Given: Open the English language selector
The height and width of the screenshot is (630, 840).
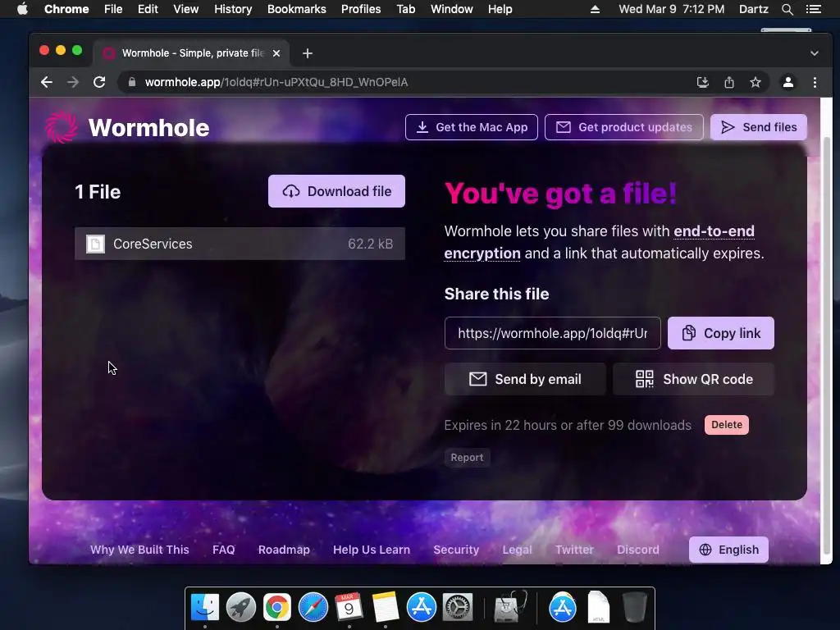Looking at the screenshot, I should tap(728, 550).
